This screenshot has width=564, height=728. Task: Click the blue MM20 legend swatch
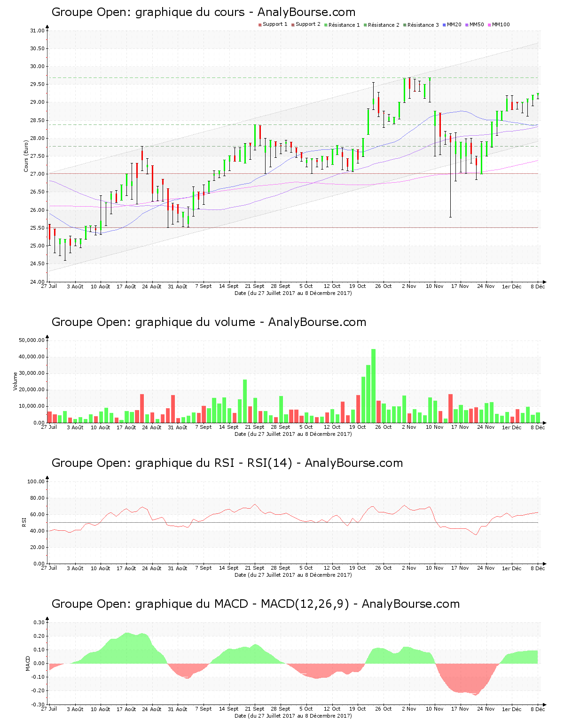click(x=444, y=25)
